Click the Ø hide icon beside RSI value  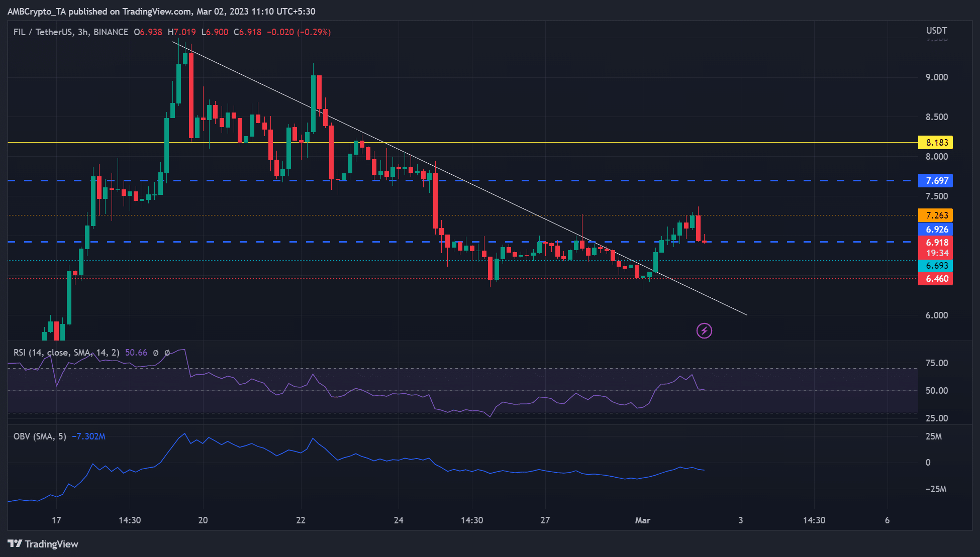coord(157,353)
